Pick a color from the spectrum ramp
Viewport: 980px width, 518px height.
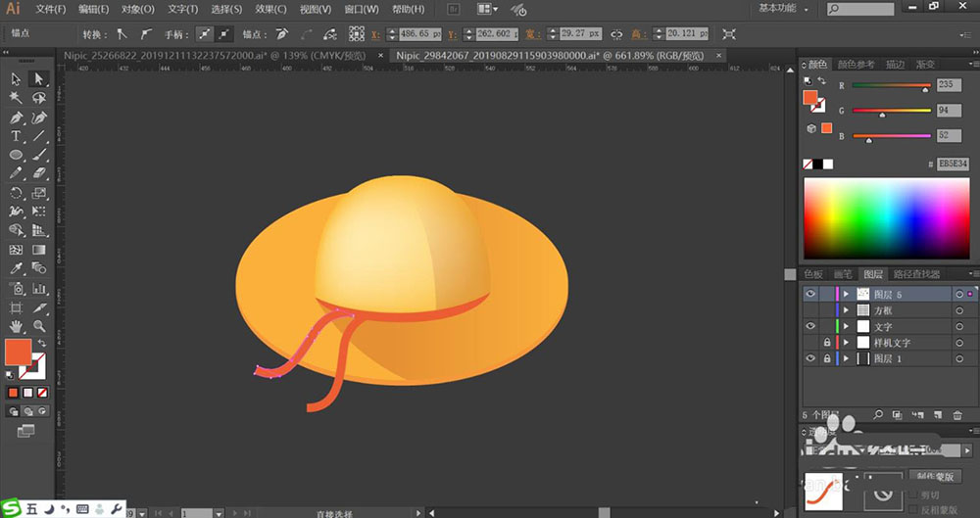pyautogui.click(x=886, y=218)
